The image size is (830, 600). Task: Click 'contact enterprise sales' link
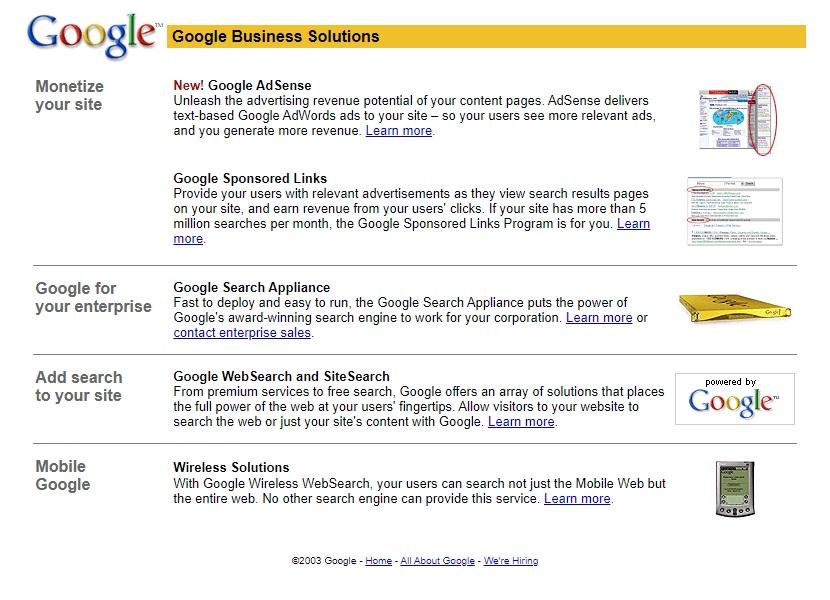click(x=242, y=333)
